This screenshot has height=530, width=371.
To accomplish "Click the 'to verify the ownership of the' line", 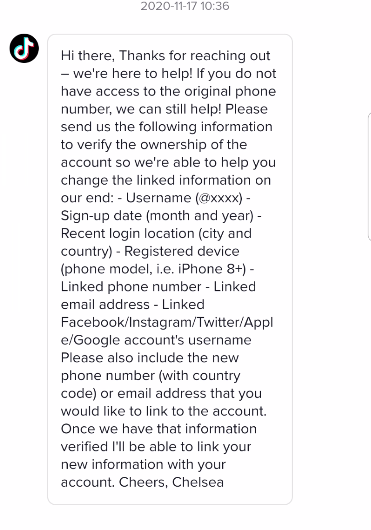I will [x=154, y=144].
